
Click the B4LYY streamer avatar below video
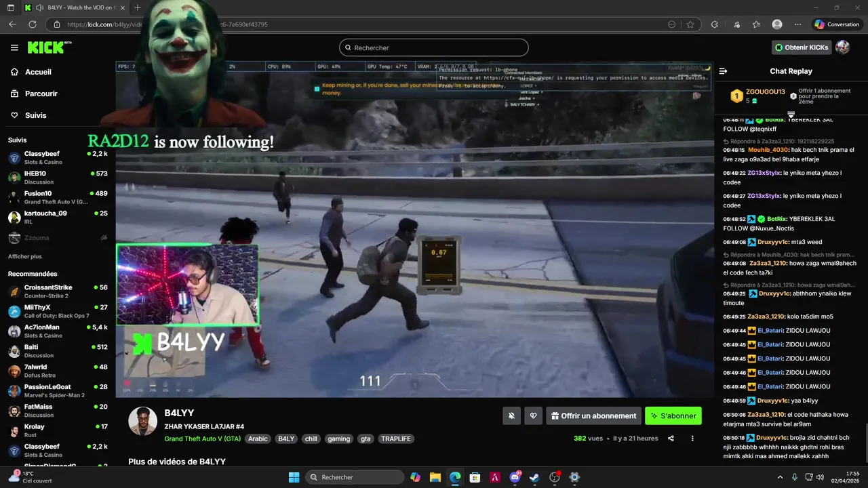click(143, 422)
